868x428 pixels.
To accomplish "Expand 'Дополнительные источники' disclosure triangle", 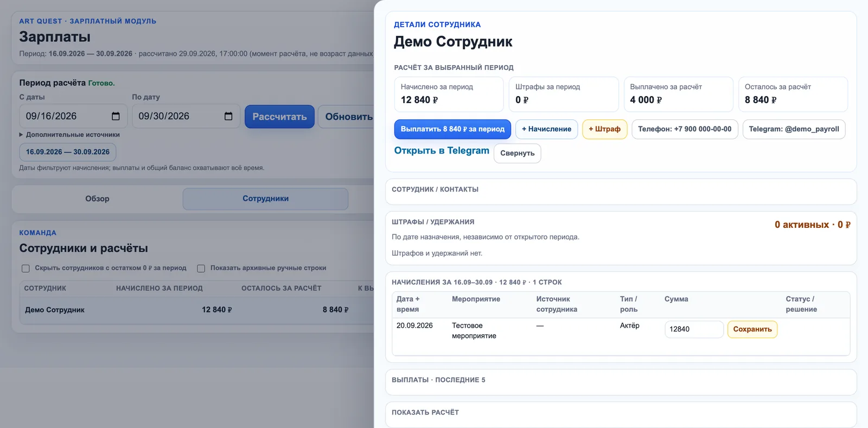I will [x=21, y=135].
